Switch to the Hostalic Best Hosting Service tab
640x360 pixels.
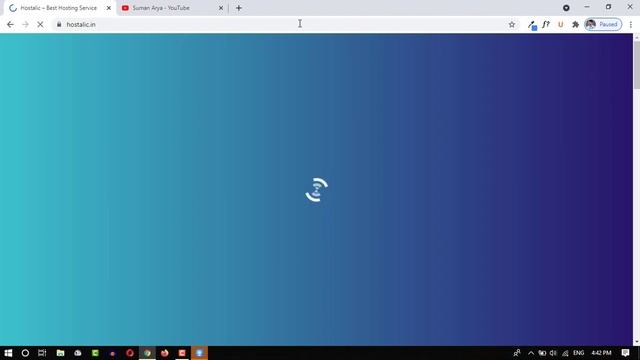click(x=58, y=8)
